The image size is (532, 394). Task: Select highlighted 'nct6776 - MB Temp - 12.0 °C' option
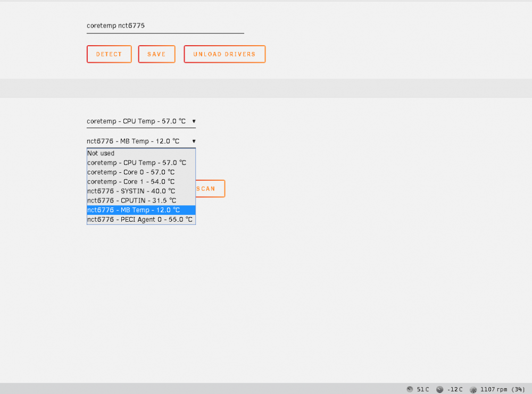(141, 210)
